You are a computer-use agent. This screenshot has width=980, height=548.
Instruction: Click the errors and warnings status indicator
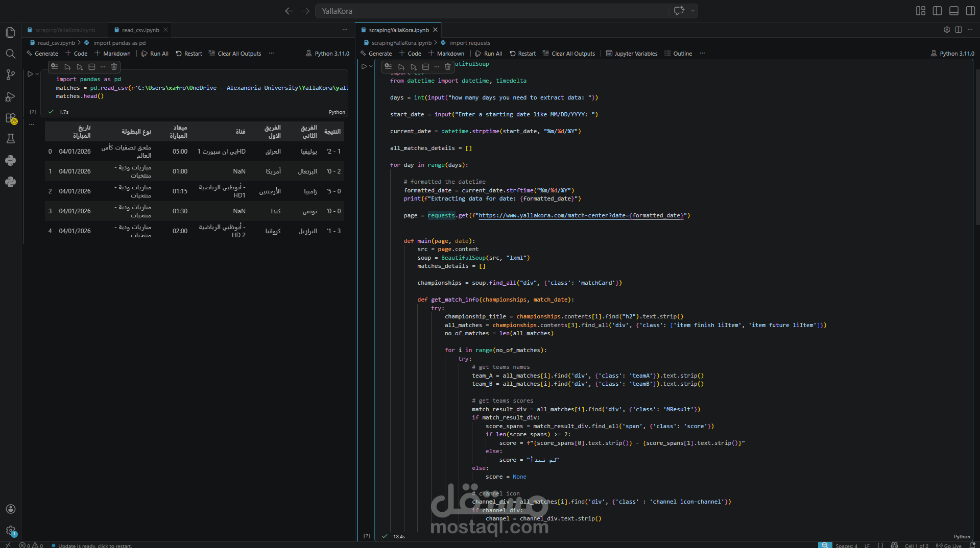(x=31, y=545)
